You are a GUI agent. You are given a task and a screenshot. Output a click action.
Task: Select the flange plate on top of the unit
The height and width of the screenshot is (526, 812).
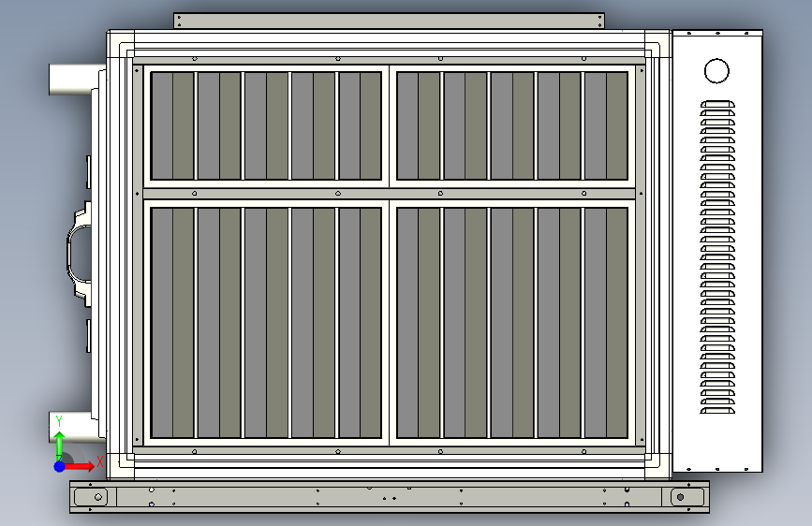coord(389,22)
